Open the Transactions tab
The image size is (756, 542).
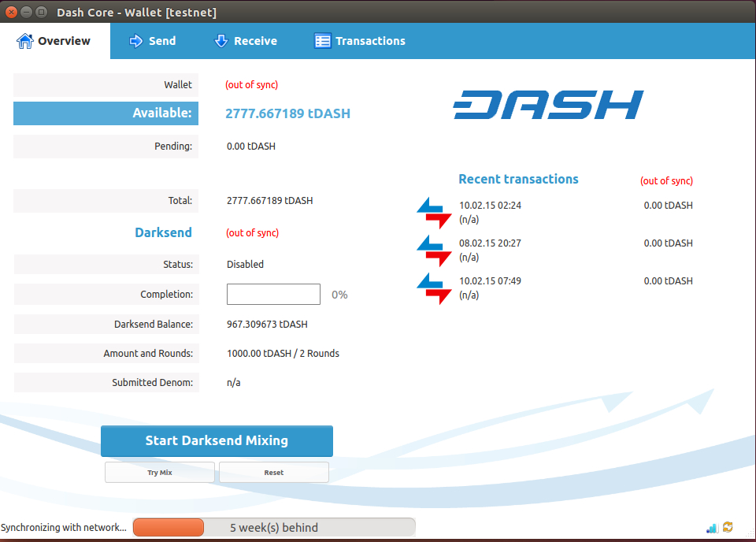360,41
